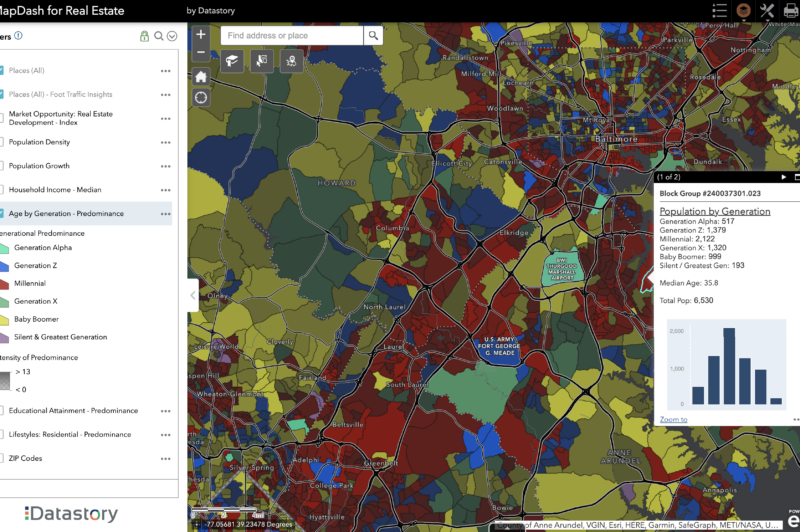This screenshot has width=800, height=532.
Task: Open the location pin proximity tool
Action: 291,61
